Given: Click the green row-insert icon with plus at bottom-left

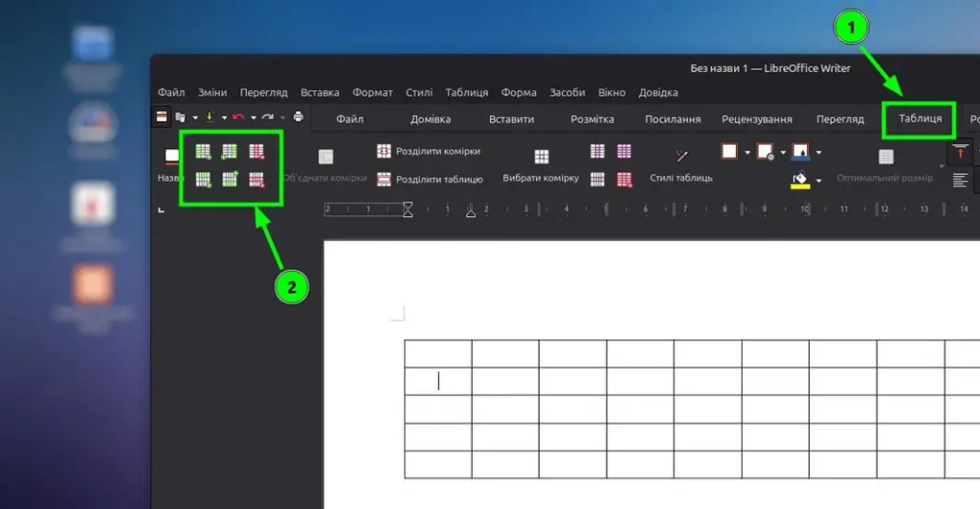Looking at the screenshot, I should 230,151.
